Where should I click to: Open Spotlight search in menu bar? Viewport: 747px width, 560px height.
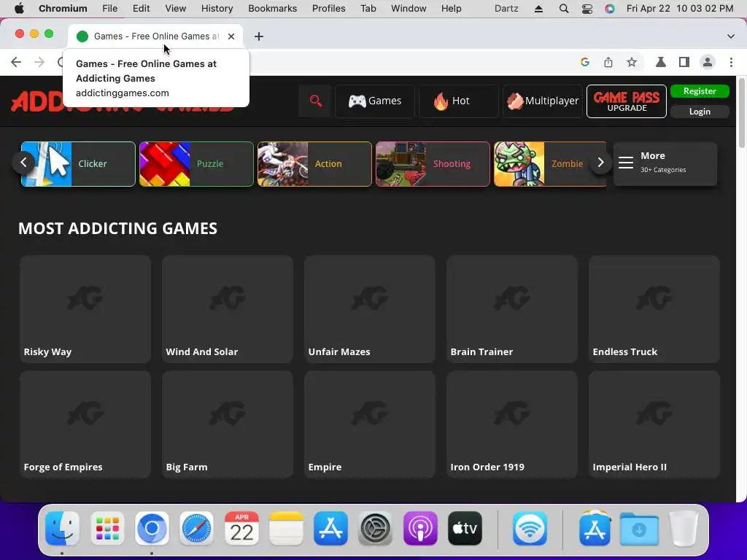(x=564, y=9)
